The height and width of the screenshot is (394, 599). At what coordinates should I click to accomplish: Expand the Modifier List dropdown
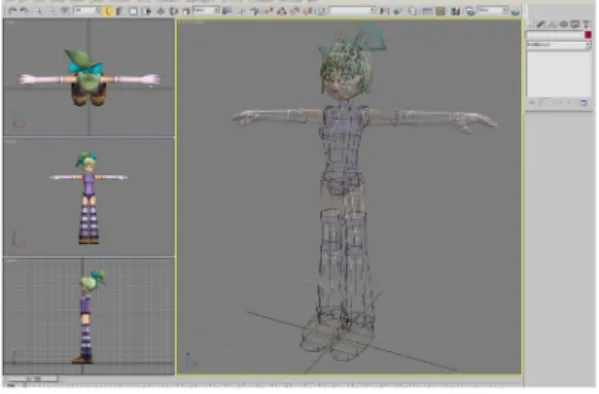[x=558, y=45]
